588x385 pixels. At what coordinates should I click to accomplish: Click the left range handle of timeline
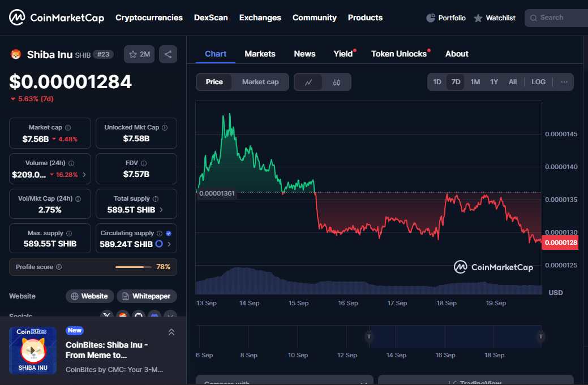[x=369, y=336]
